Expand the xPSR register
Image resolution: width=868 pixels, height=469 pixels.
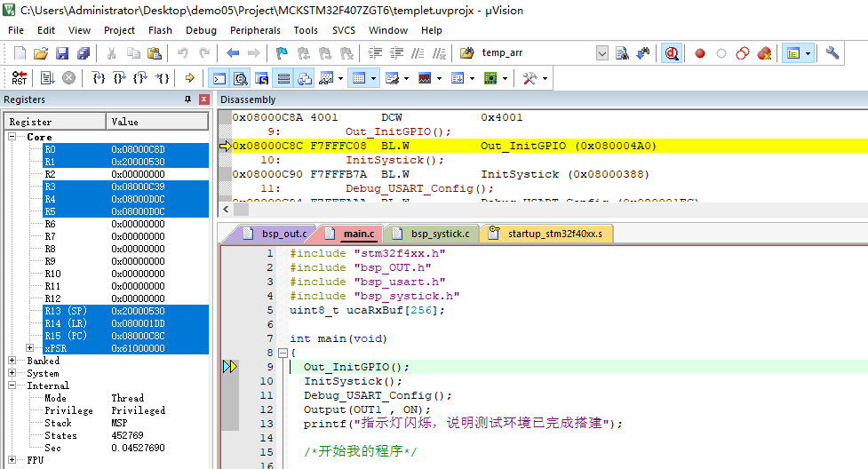(30, 347)
